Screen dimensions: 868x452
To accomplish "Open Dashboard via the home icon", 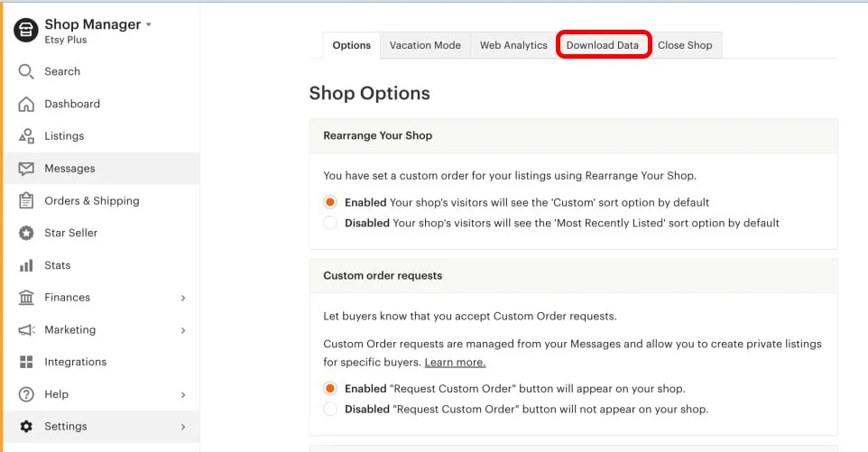I will (x=26, y=104).
